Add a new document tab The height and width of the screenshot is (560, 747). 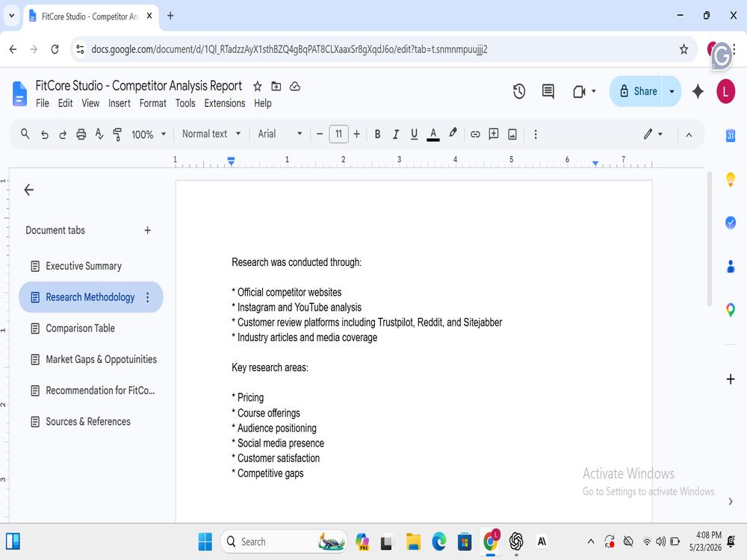[148, 231]
